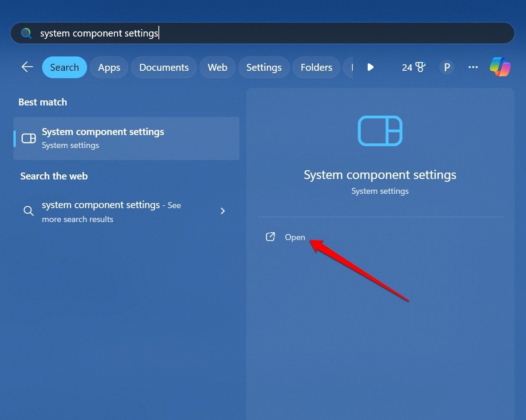526x420 pixels.
Task: Click the web search magnifier result icon
Action: tap(29, 211)
